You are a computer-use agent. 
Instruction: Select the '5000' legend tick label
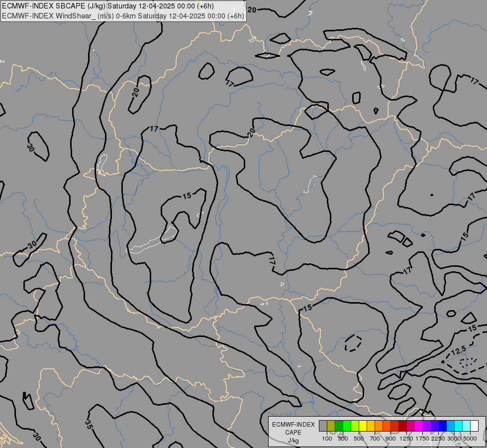tap(470, 439)
